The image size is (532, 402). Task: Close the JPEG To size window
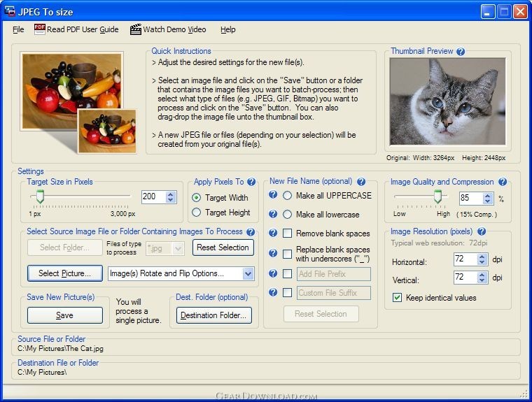point(520,12)
